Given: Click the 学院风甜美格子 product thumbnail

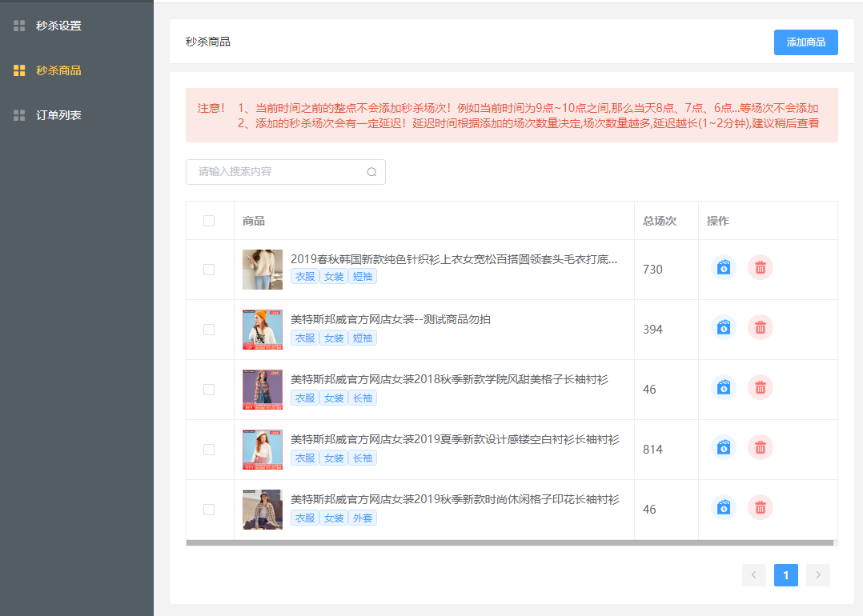Looking at the screenshot, I should (x=263, y=390).
